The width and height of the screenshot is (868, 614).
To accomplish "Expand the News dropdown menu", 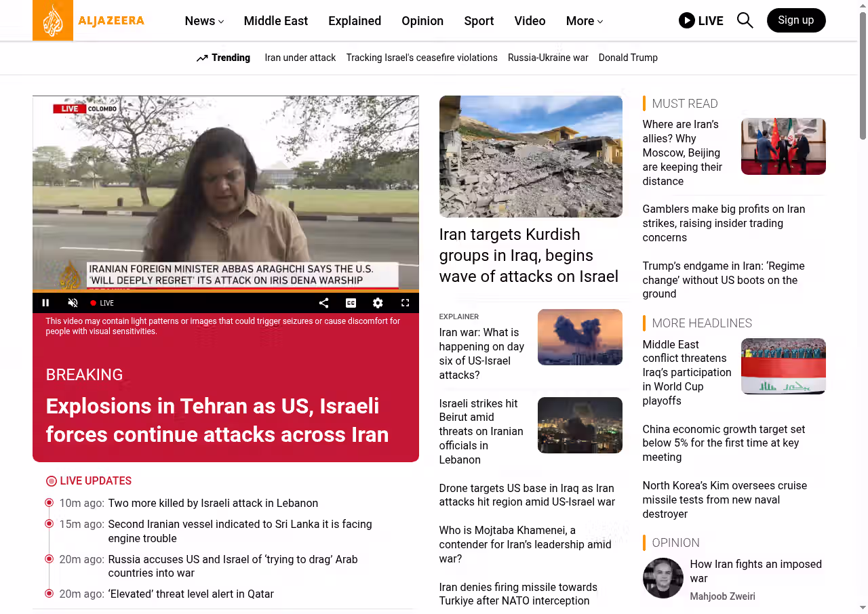I will pos(204,21).
